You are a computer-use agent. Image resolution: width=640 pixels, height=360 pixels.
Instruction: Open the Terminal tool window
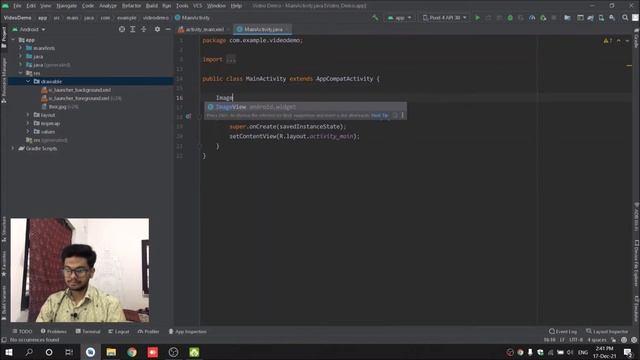click(88, 331)
